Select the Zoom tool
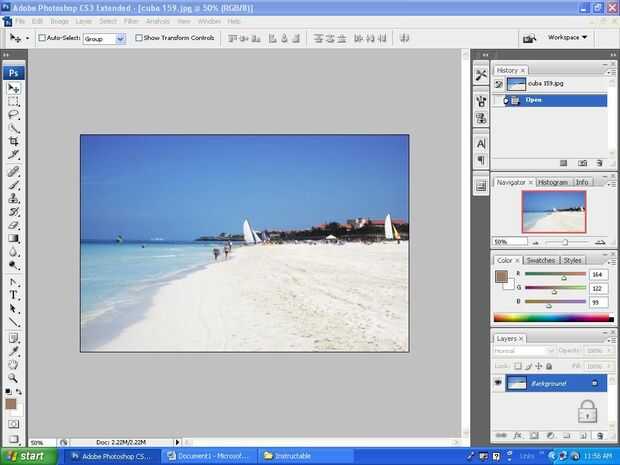 click(x=13, y=378)
